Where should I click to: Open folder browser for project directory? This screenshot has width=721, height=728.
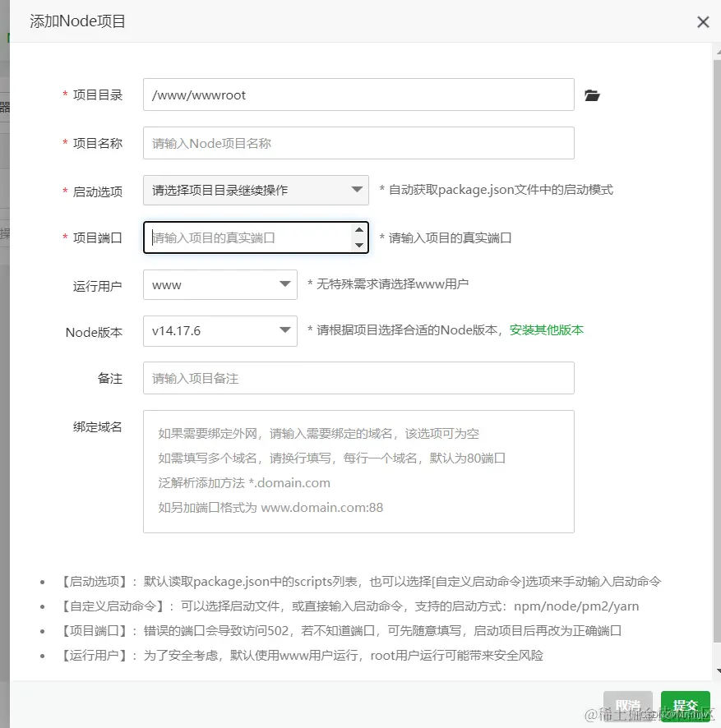click(592, 95)
